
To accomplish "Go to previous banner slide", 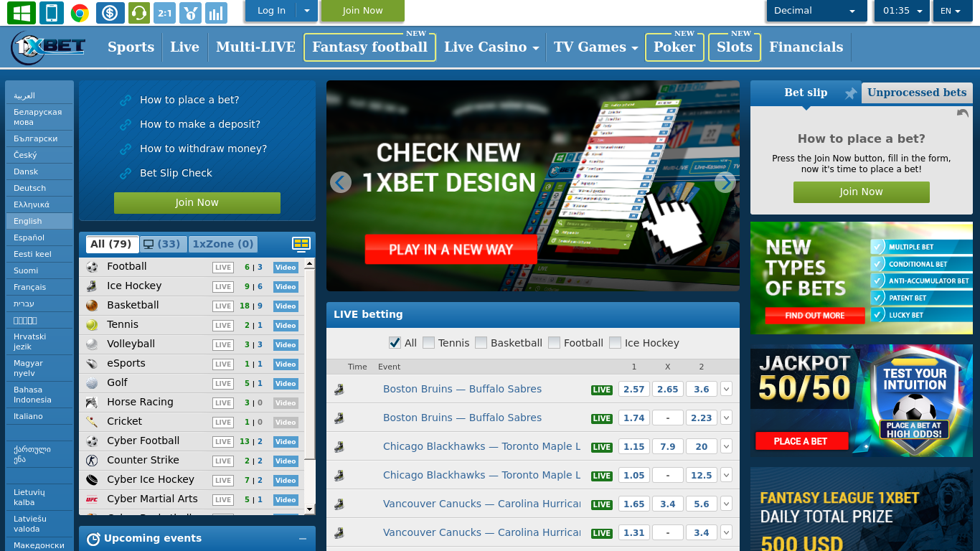I will 341,182.
